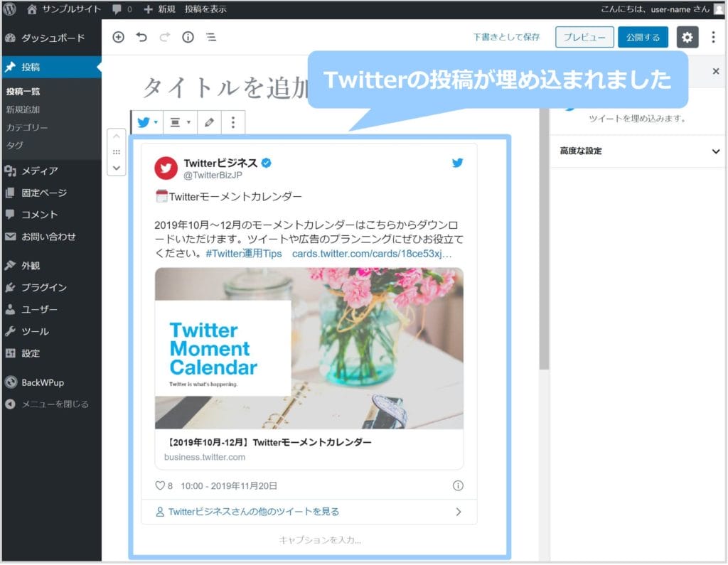728x565 pixels.
Task: Click 新規 in the admin bar
Action: click(160, 9)
